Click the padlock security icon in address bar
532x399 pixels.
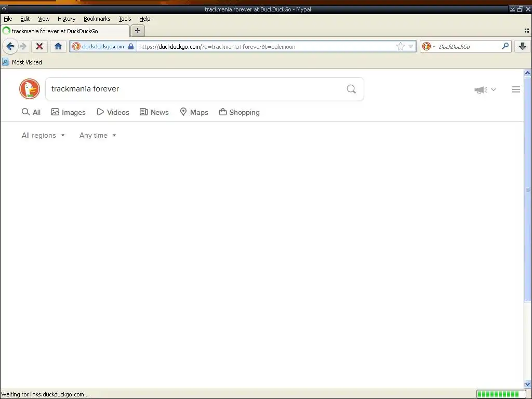tap(131, 46)
